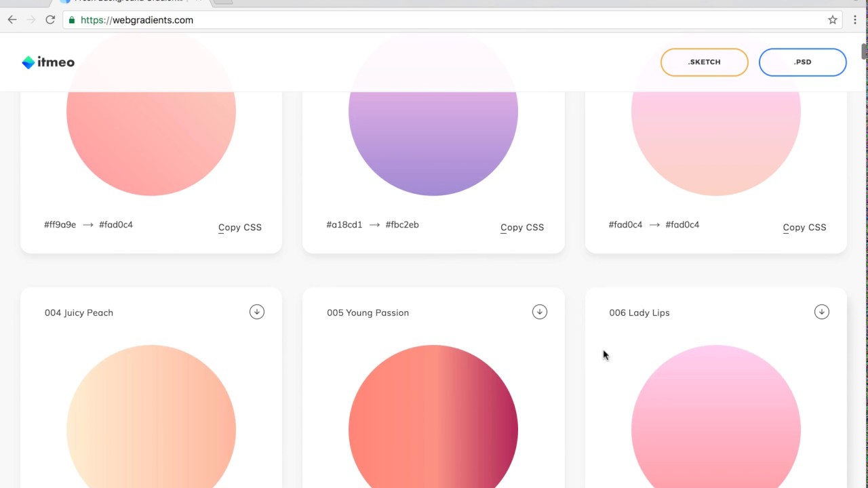Click the browser forward arrow
Screen dimensions: 868x488
[31, 20]
